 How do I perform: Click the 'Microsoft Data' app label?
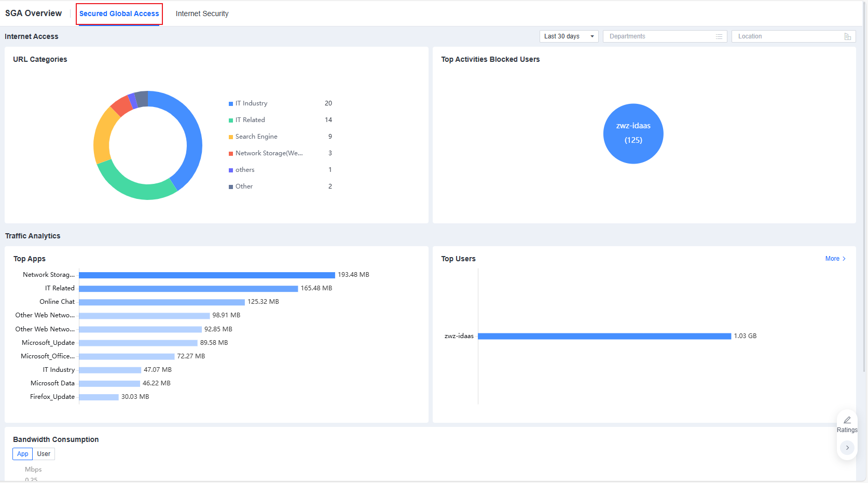pos(52,383)
